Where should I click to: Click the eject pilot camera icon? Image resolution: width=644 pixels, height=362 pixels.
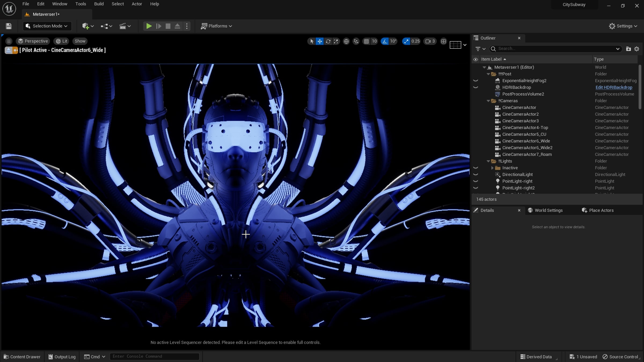click(8, 50)
